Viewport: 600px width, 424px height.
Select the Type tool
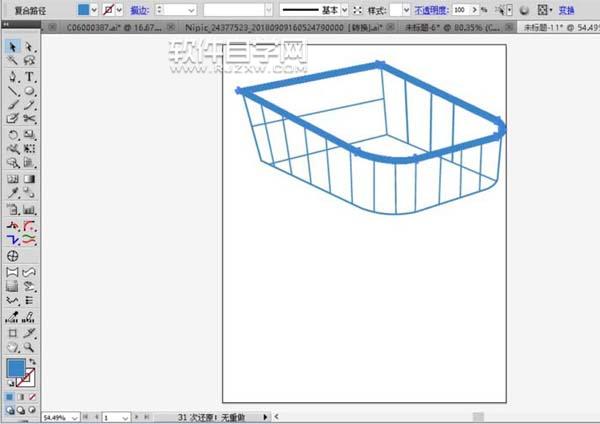tap(30, 76)
